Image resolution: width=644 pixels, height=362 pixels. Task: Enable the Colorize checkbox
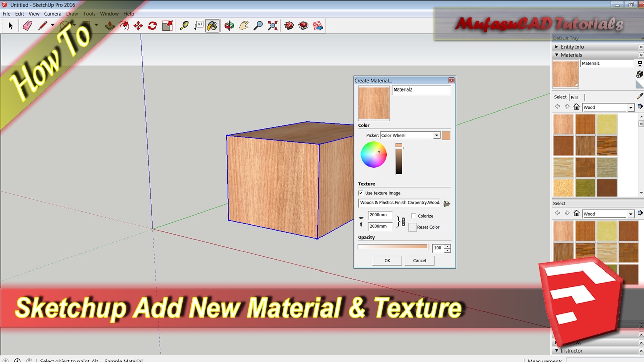(413, 216)
